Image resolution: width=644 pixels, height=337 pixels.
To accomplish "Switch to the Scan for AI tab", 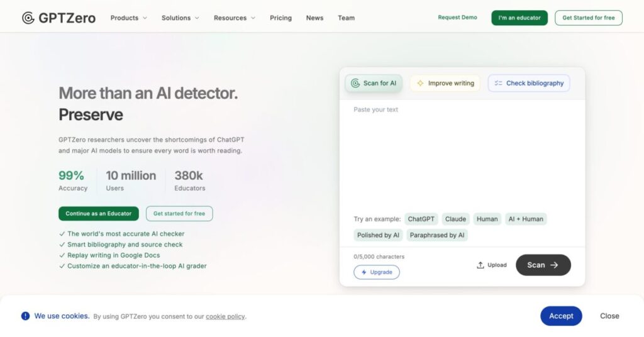I will tap(374, 84).
